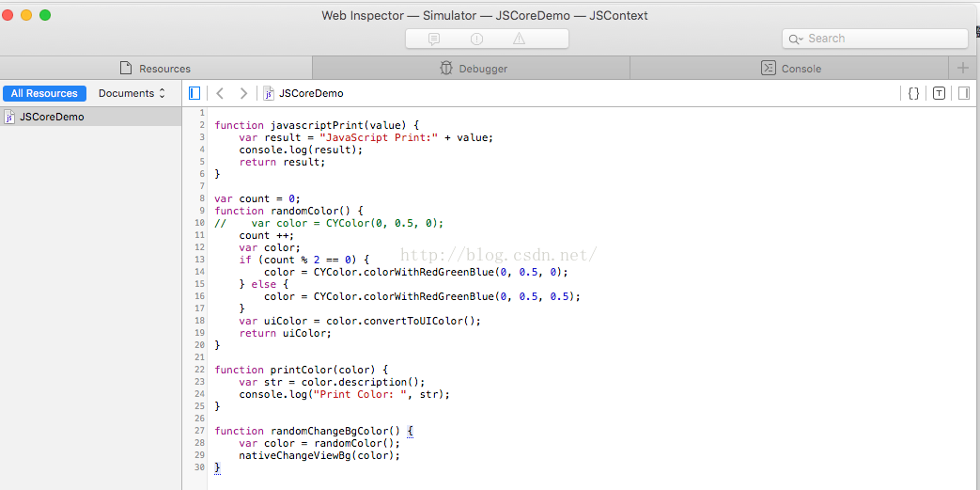
Task: Click the Search field in toolbar
Action: click(875, 39)
